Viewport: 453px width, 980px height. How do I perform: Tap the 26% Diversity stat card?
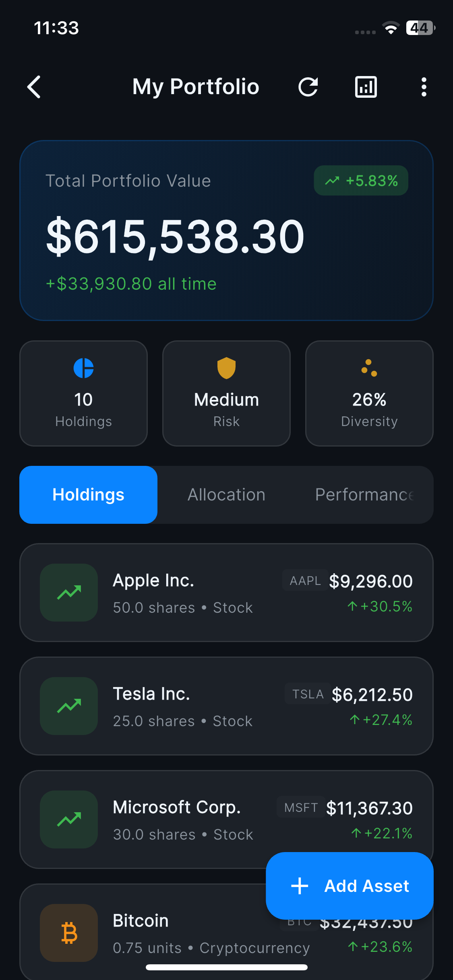coord(369,393)
